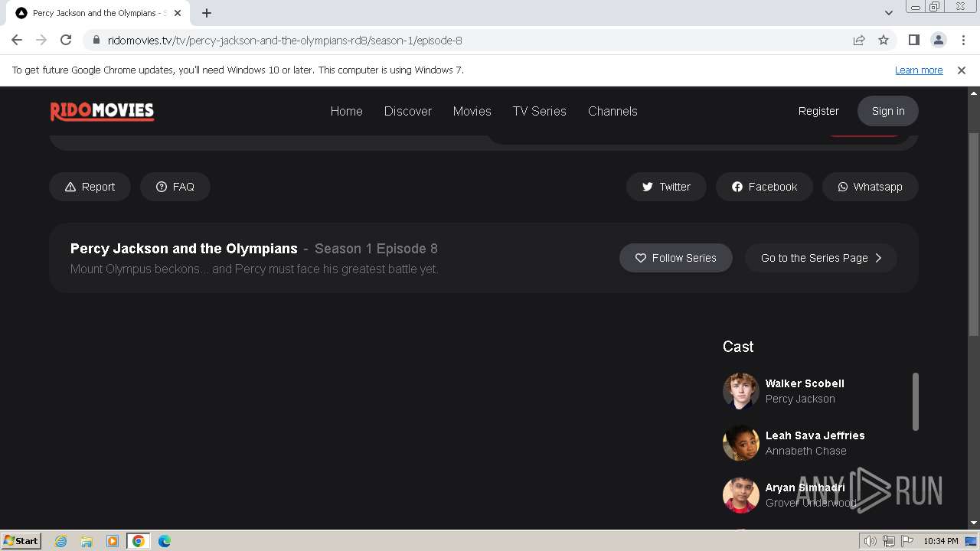Viewport: 980px width, 551px height.
Task: Select the episode description text
Action: coord(254,269)
